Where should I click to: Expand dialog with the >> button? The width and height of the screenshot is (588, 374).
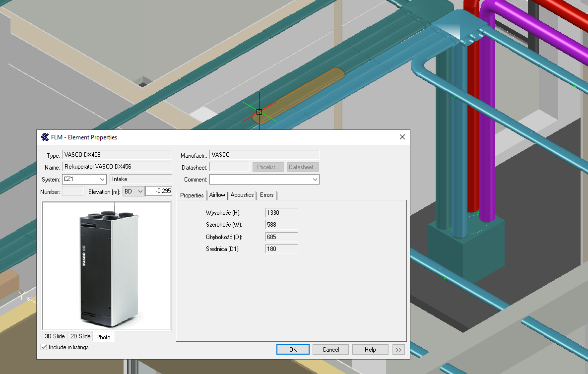point(398,350)
